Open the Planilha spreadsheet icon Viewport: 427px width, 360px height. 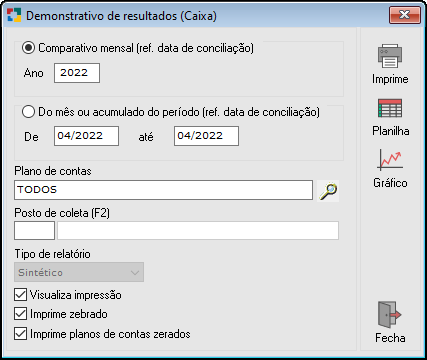tap(390, 108)
